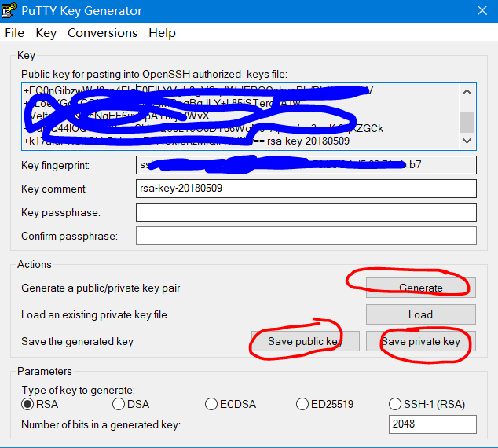Viewport: 498px width, 448px height.
Task: Focus the Key passphrase field
Action: pos(306,213)
